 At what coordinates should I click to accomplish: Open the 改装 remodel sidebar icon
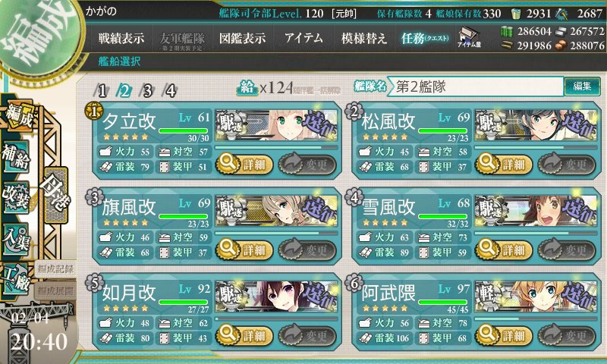click(16, 196)
